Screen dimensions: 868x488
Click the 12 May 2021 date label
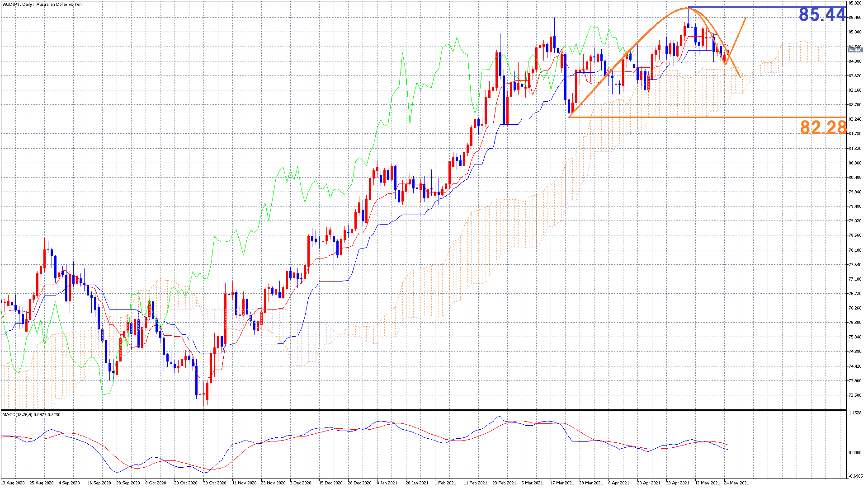tap(708, 483)
